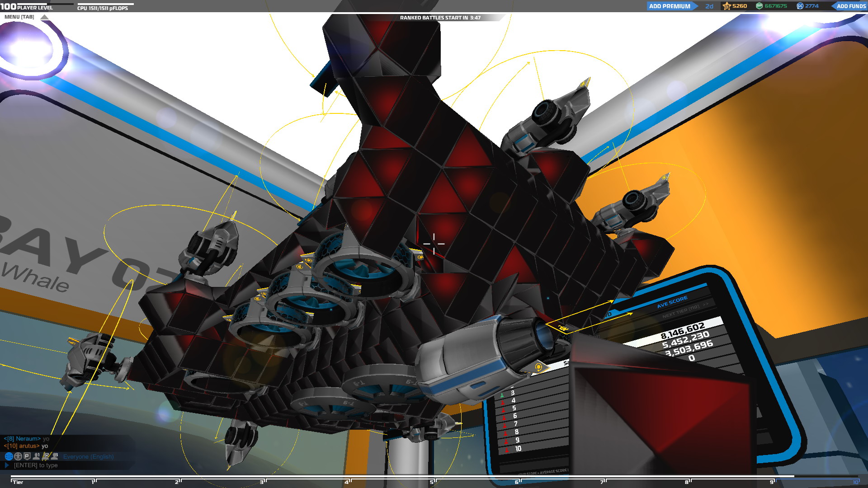868x488 pixels.
Task: Click the Everyone (English) channel label
Action: coord(88,457)
